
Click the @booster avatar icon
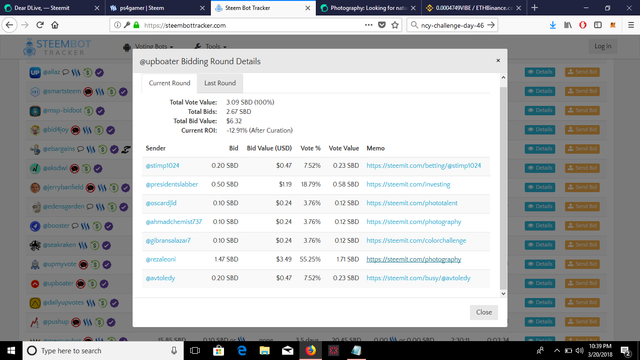35,226
